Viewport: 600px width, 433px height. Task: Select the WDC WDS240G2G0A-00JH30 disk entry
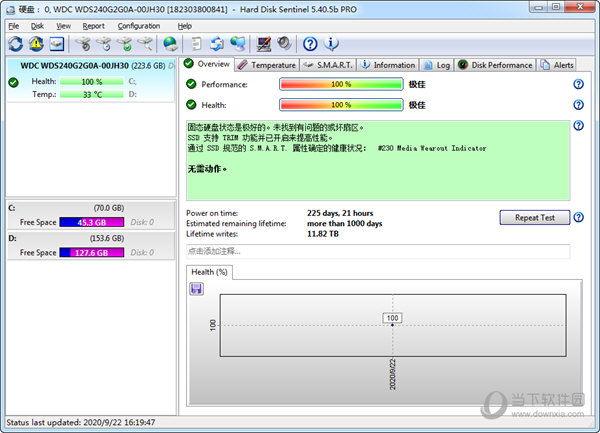[91, 80]
